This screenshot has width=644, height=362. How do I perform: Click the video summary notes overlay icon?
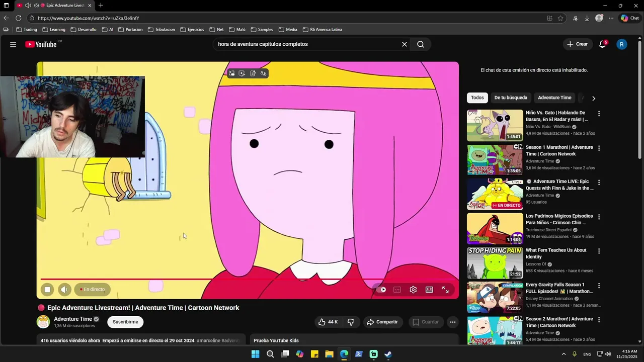[253, 73]
